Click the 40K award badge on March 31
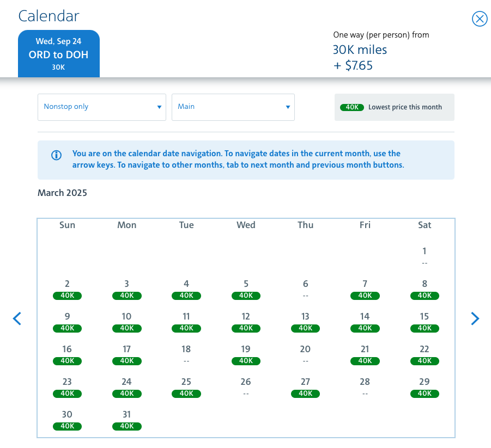 tap(126, 426)
